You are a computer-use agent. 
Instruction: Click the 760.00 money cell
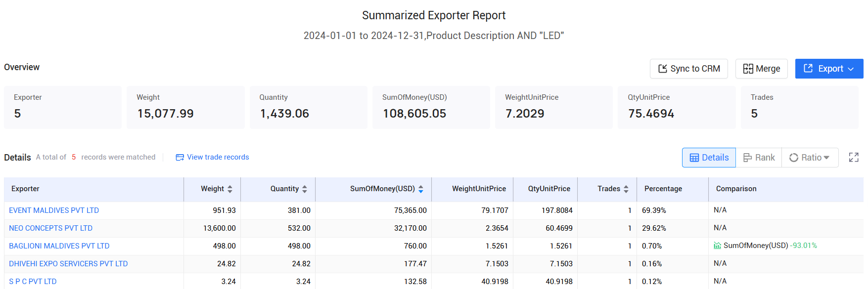click(373, 246)
